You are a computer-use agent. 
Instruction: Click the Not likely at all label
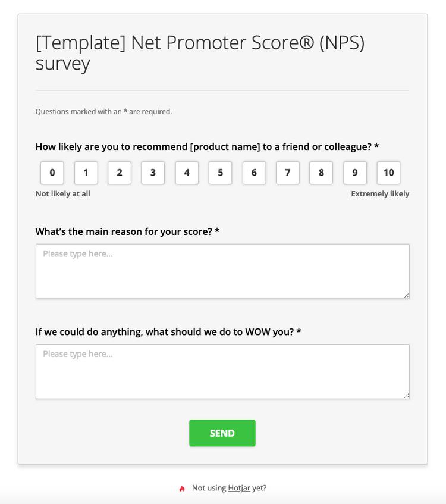point(62,193)
